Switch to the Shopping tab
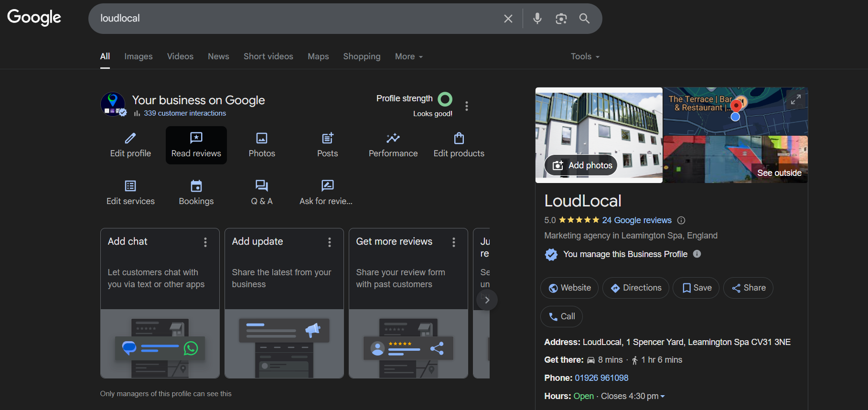The height and width of the screenshot is (410, 868). pos(362,56)
